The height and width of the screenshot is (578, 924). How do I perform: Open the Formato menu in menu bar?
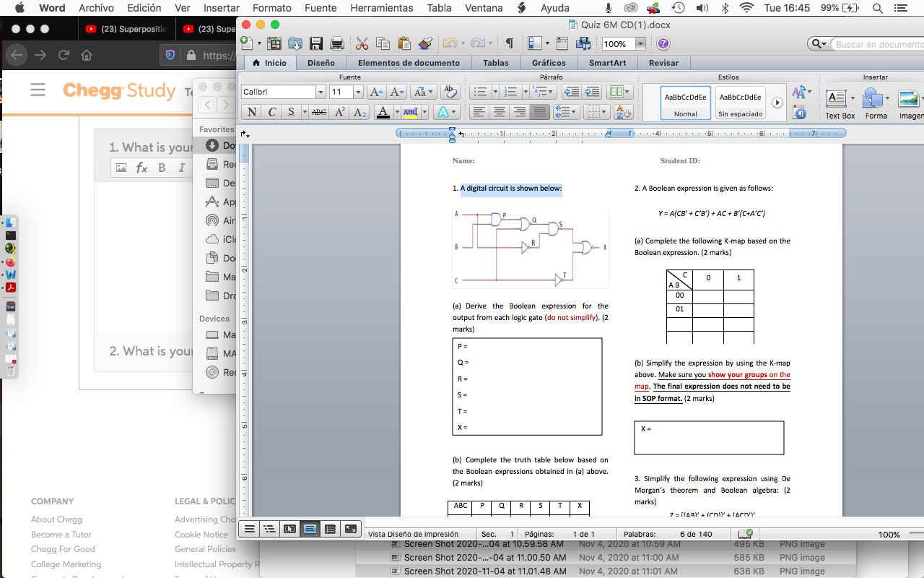(x=271, y=8)
